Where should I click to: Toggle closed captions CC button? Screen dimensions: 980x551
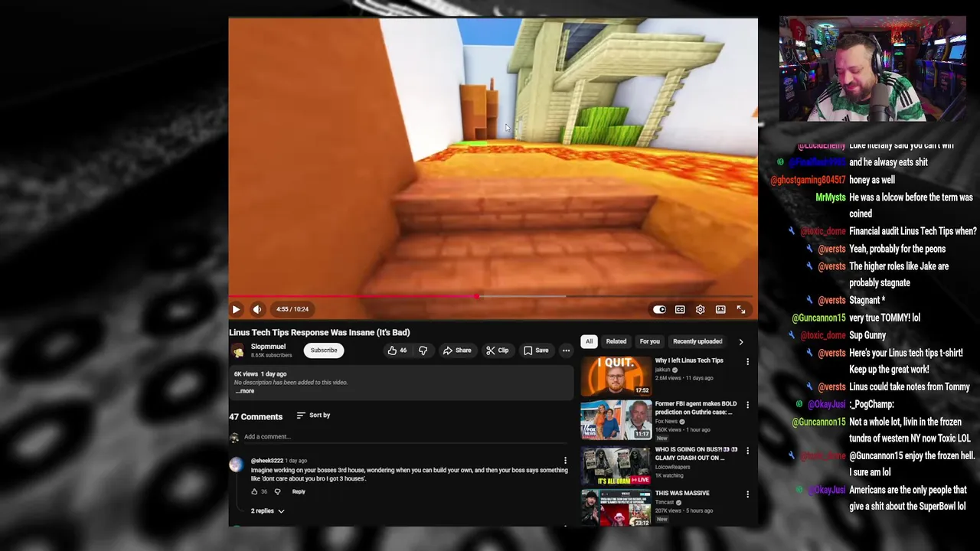pos(680,309)
